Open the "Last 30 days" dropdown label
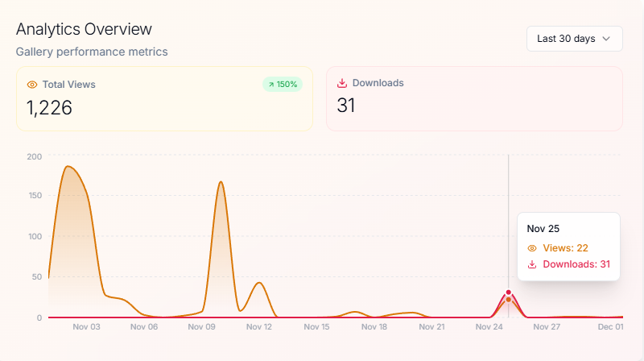This screenshot has height=361, width=644. pyautogui.click(x=565, y=38)
